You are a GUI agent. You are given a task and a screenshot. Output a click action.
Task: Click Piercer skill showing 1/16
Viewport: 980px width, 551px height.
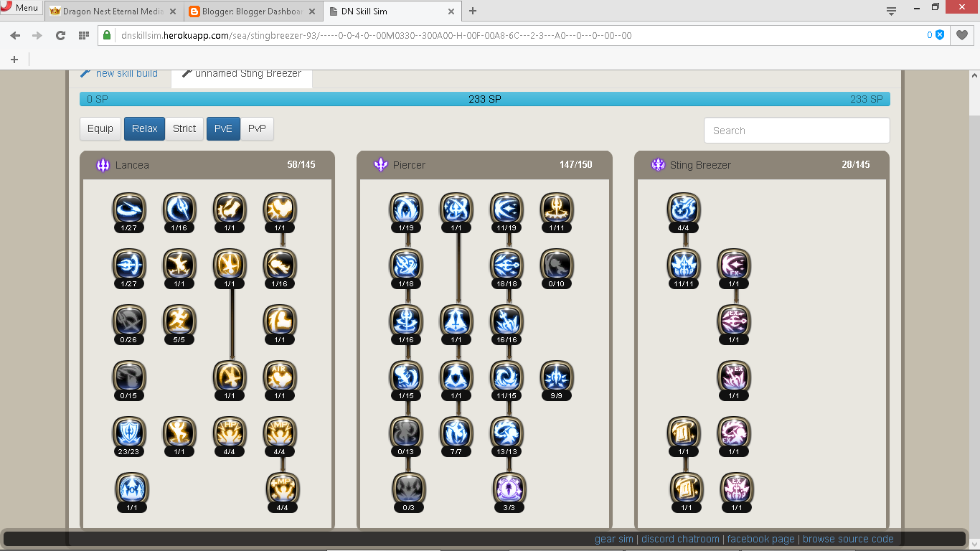pyautogui.click(x=407, y=321)
